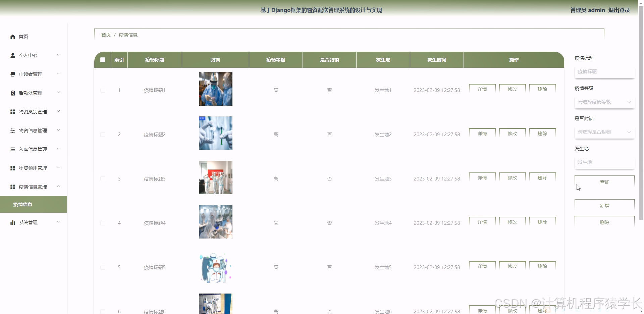This screenshot has height=314, width=644.
Task: Click the 发生地4 table cell
Action: [x=383, y=223]
